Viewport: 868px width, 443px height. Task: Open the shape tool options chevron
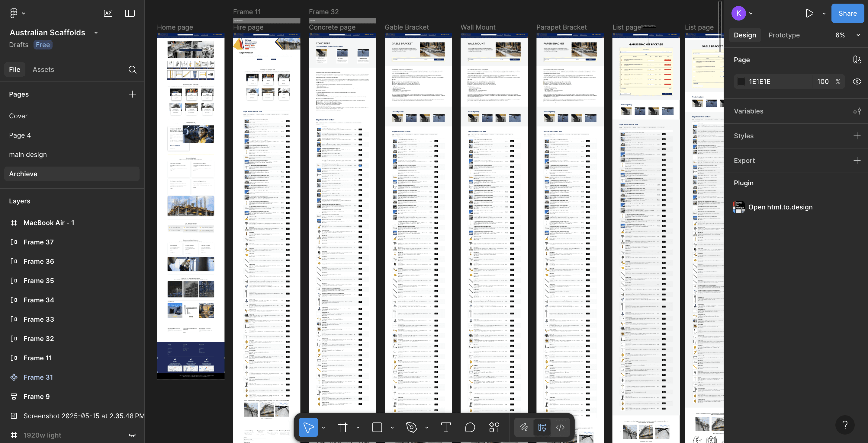(392, 428)
